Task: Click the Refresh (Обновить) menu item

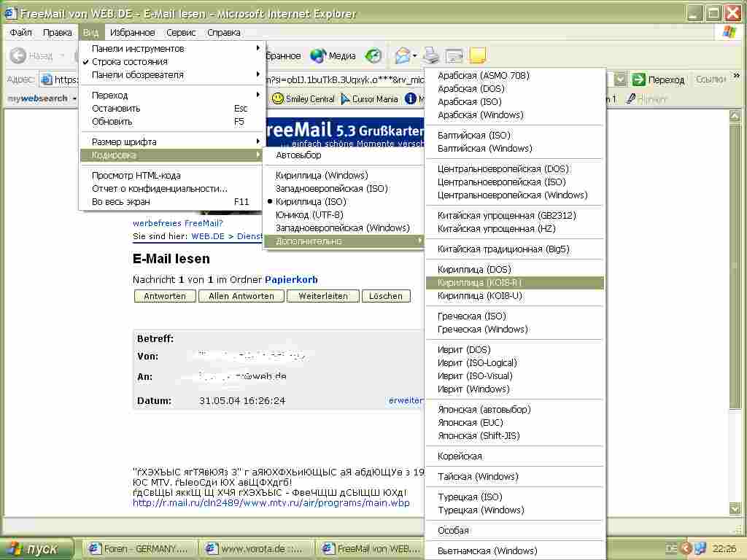Action: (171, 122)
